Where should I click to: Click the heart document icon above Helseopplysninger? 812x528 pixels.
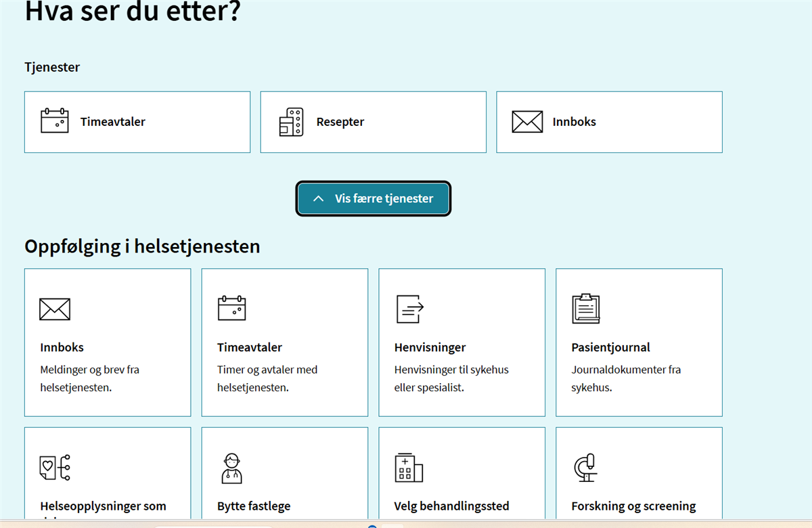pyautogui.click(x=55, y=468)
